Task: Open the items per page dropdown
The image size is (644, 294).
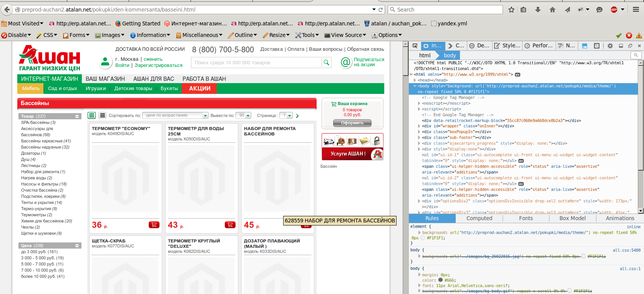Action: click(243, 115)
